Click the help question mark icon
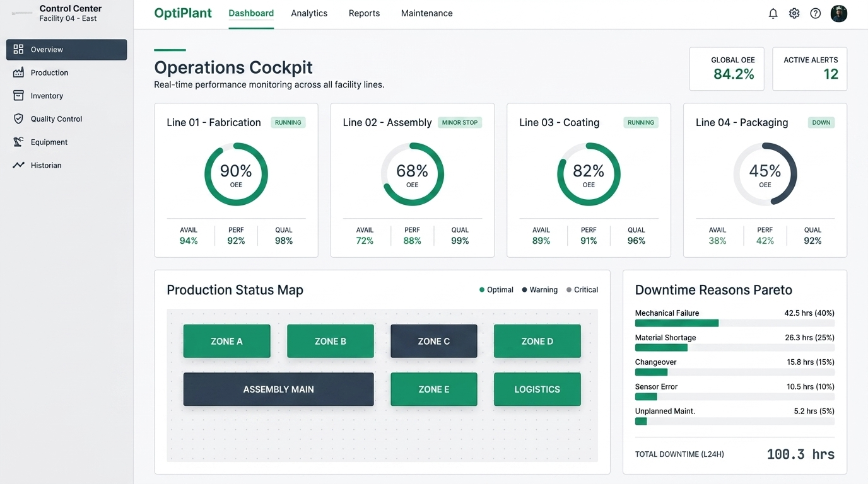Image resolution: width=868 pixels, height=484 pixels. click(816, 13)
